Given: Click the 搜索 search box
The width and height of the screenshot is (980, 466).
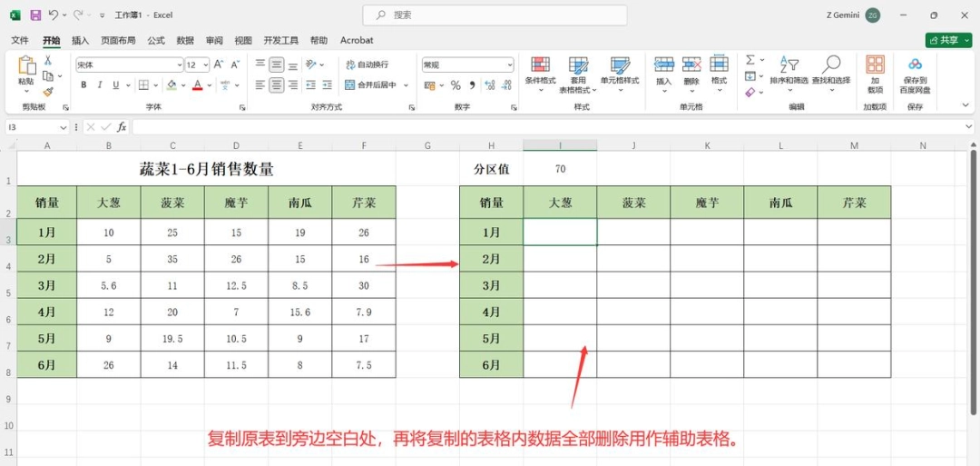Looking at the screenshot, I should coord(495,15).
